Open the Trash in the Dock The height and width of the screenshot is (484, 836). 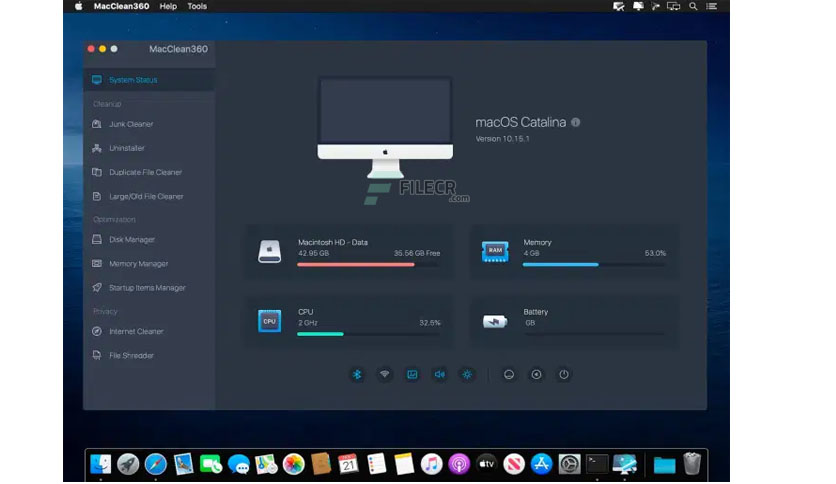coord(692,464)
